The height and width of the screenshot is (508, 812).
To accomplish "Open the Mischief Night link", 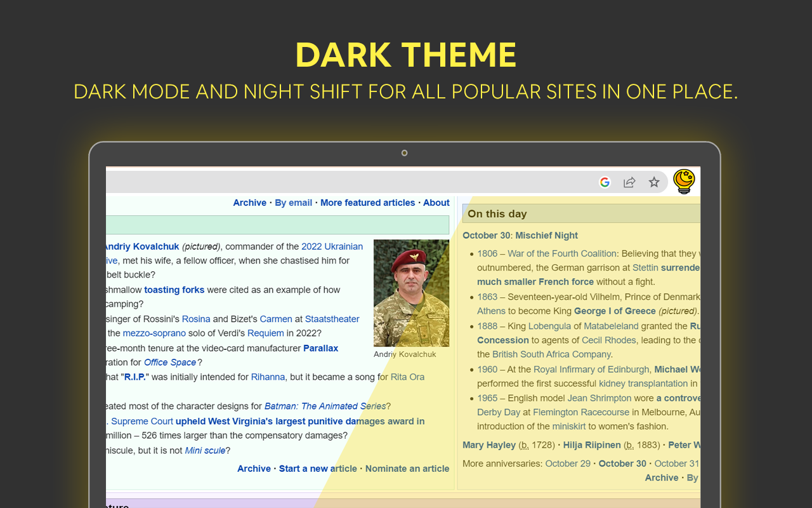I will coord(547,236).
